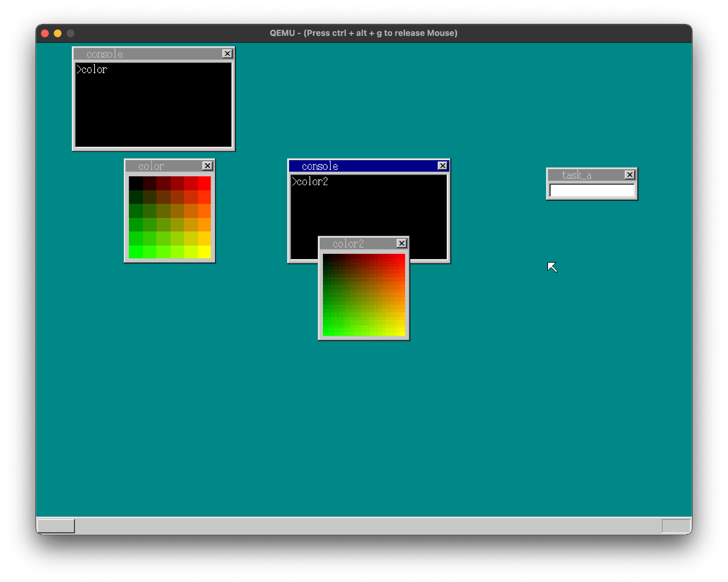
Task: Click the "color2" window title text
Action: tap(348, 244)
